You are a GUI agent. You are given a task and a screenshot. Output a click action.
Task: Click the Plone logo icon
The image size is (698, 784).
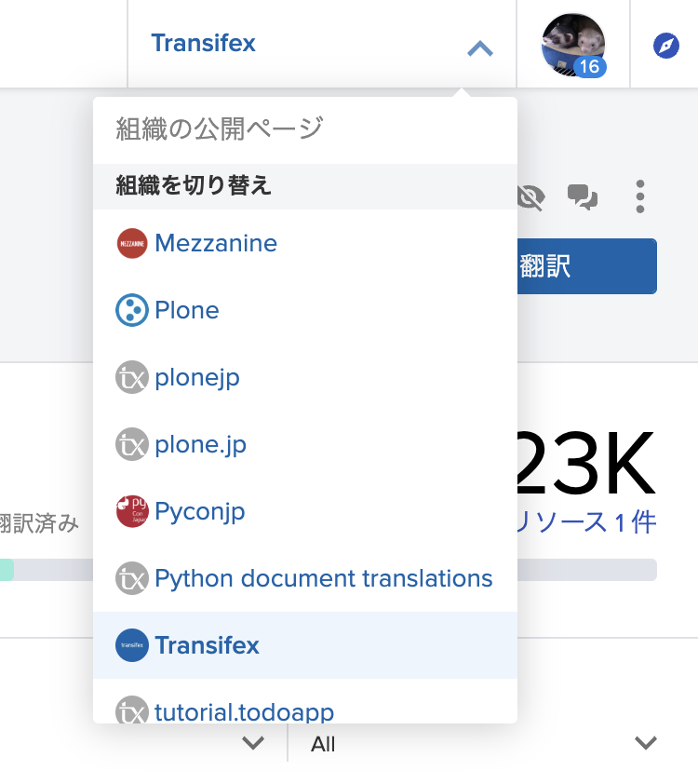132,311
